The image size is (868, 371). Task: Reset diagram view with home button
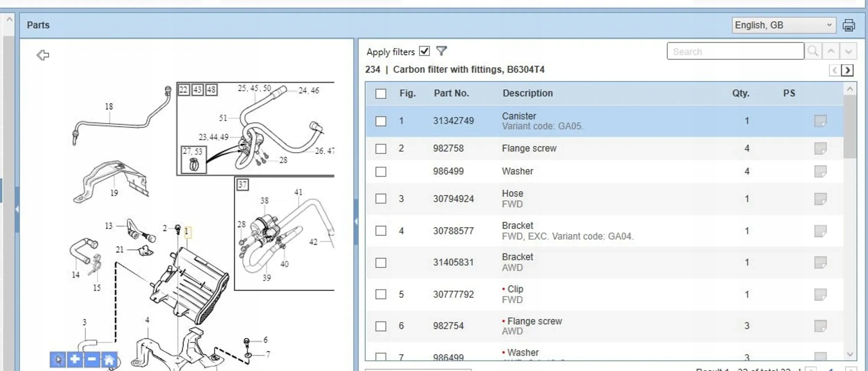tap(109, 360)
